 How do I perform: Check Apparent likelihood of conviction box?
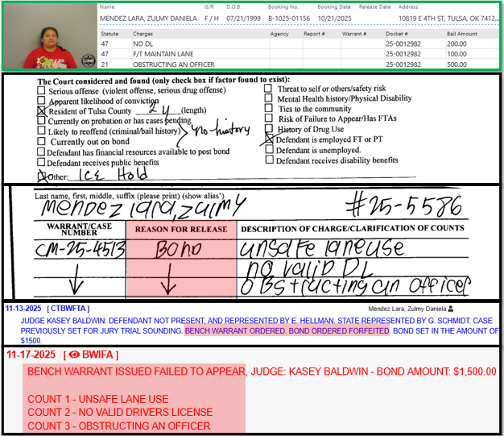tap(41, 101)
